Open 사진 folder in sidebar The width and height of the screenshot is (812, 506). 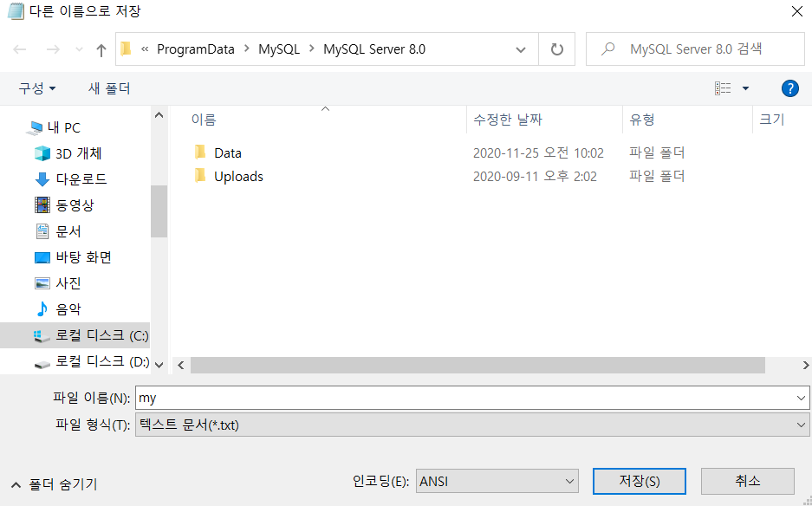coord(58,282)
